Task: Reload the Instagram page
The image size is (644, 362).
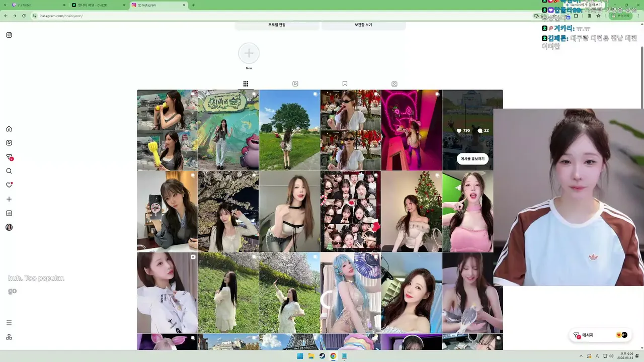Action: pos(24,16)
